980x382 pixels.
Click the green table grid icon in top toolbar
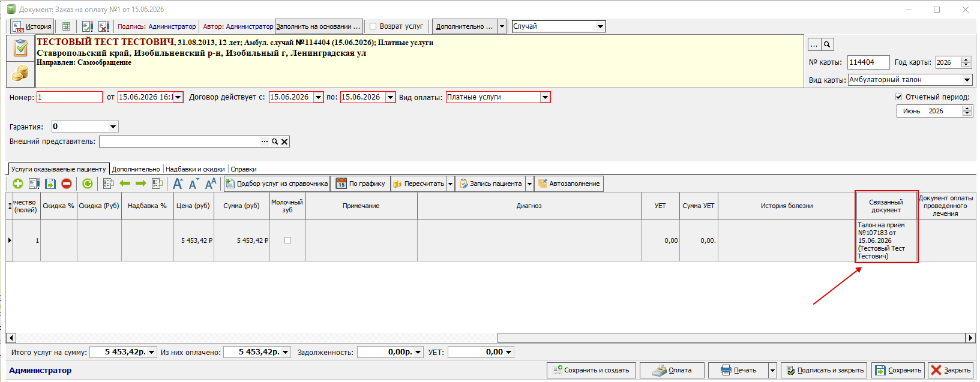coord(67,26)
